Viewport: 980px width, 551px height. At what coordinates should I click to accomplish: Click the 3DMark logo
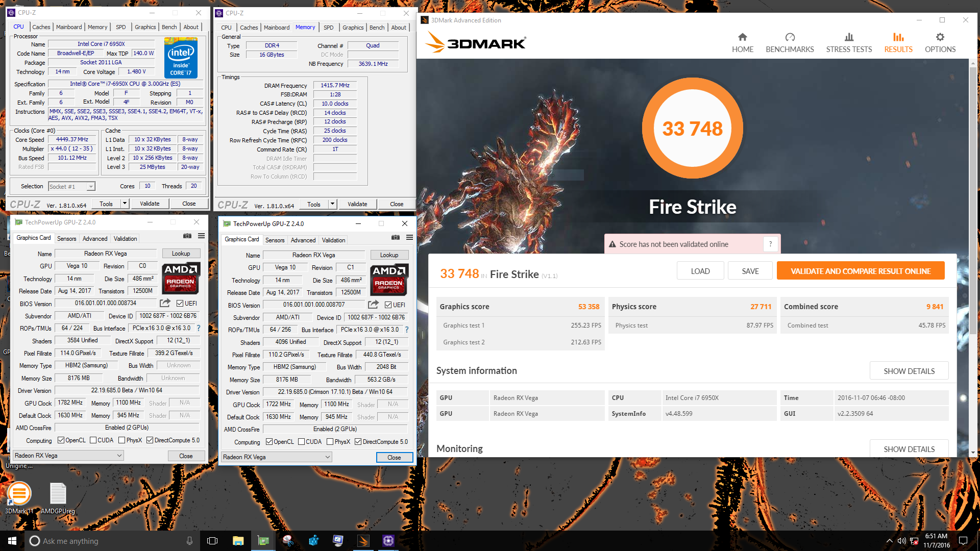pyautogui.click(x=476, y=43)
